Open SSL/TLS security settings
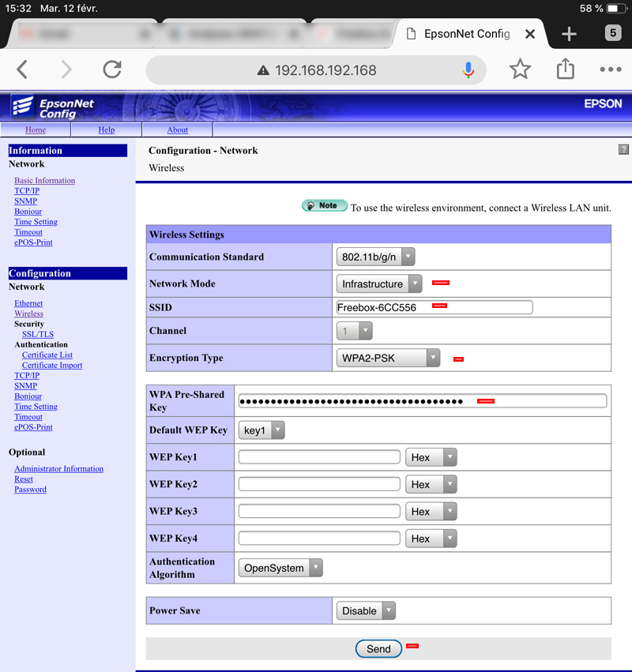Viewport: 632px width, 672px height. click(38, 334)
